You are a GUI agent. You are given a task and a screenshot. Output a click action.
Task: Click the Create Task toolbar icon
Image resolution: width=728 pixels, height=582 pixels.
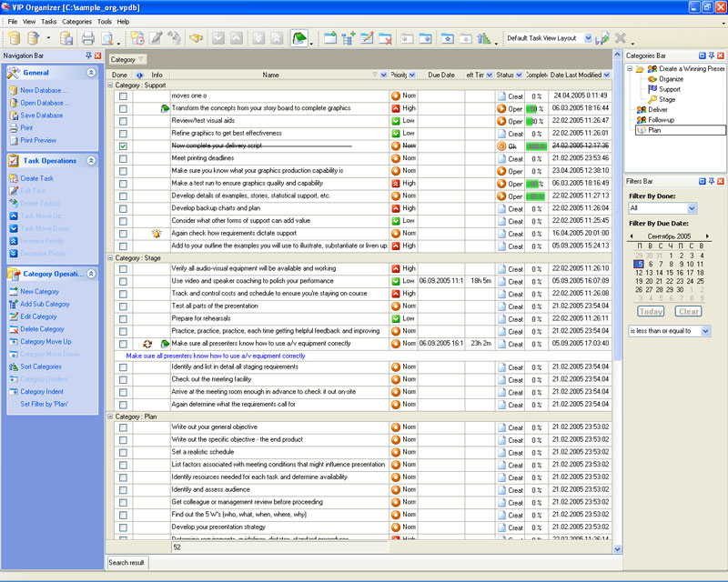pos(137,38)
